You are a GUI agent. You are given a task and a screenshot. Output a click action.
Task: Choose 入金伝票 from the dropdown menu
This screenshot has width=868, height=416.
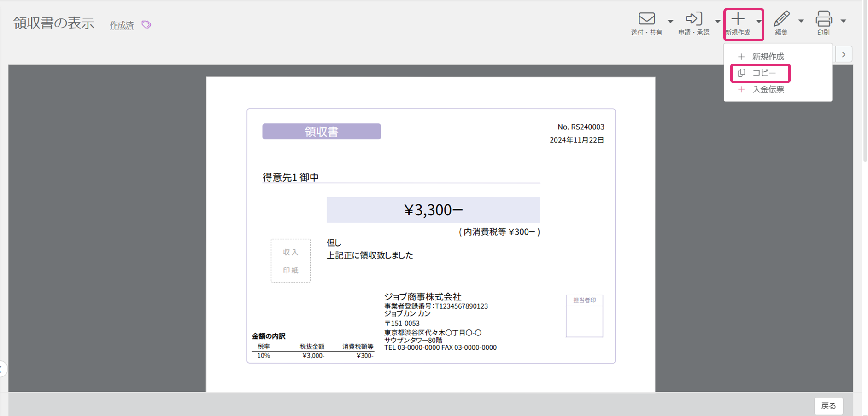(x=768, y=89)
